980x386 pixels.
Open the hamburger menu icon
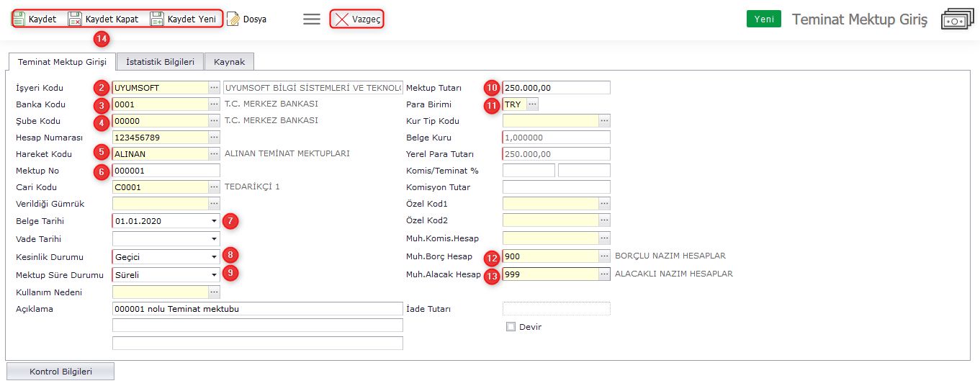click(312, 19)
